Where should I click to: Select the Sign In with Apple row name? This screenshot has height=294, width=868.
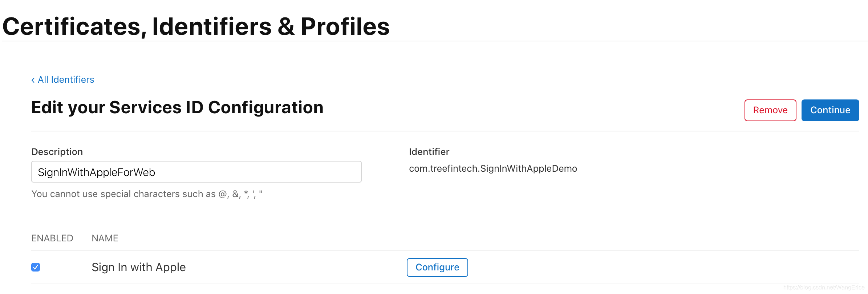point(139,267)
